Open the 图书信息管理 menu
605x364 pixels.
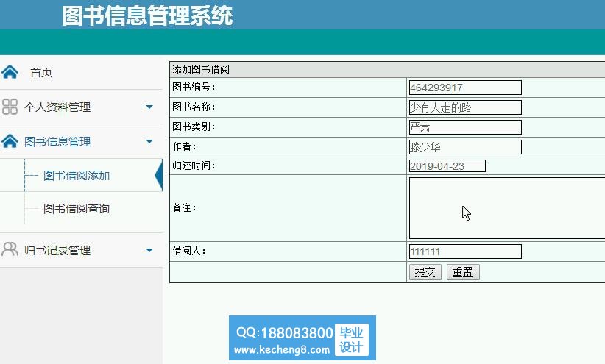point(57,141)
